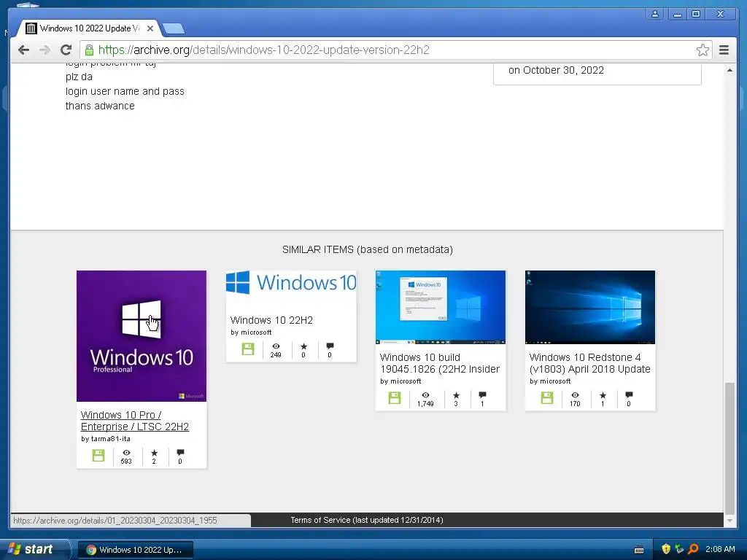Click the orange magnifier tray icon
747x560 pixels.
693,549
